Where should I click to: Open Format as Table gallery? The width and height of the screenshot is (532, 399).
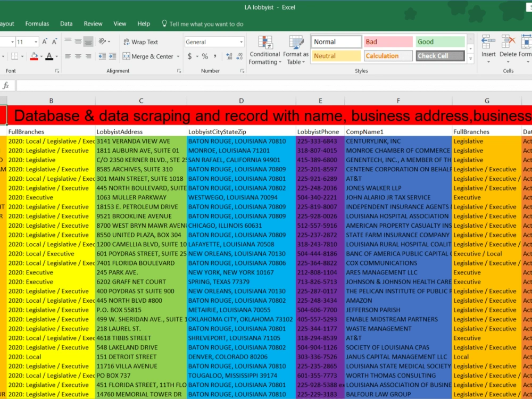295,50
